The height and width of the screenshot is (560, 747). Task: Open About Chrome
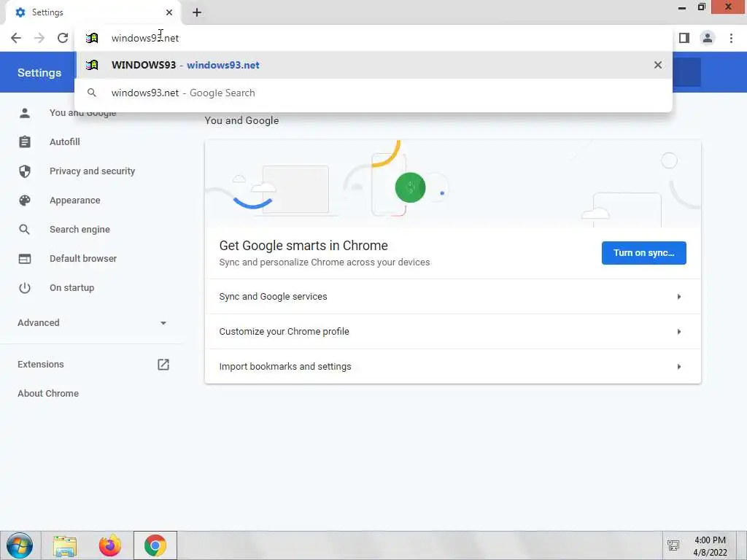pos(48,393)
